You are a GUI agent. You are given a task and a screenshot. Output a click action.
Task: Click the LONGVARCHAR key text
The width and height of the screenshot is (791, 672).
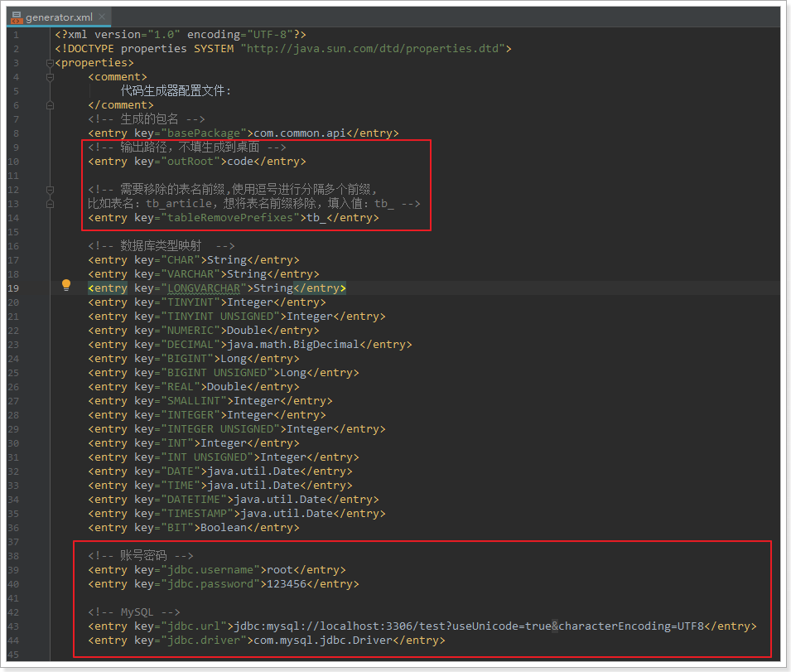(x=204, y=288)
